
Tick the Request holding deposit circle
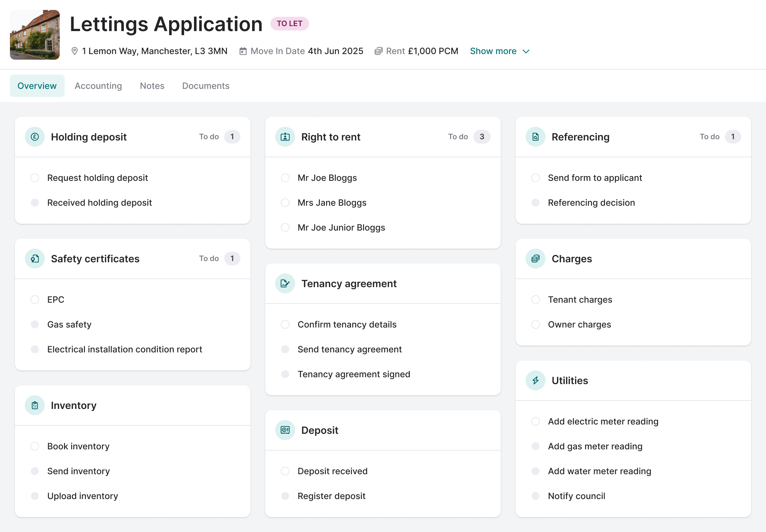coord(35,178)
